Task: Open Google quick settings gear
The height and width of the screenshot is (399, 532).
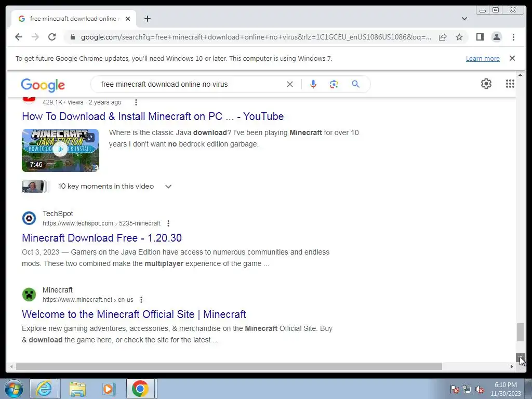Action: pyautogui.click(x=486, y=84)
